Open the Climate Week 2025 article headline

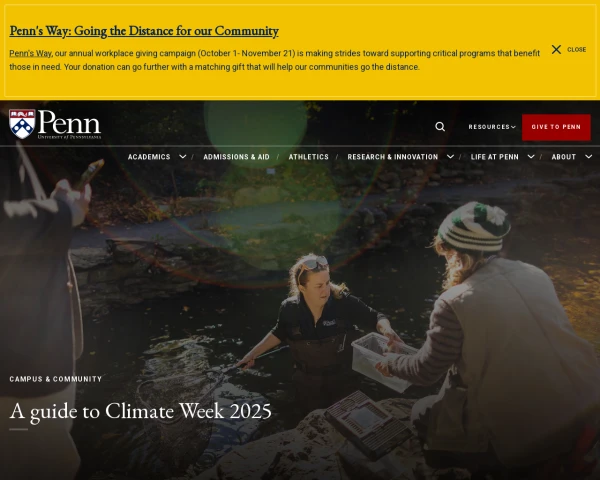pyautogui.click(x=140, y=411)
